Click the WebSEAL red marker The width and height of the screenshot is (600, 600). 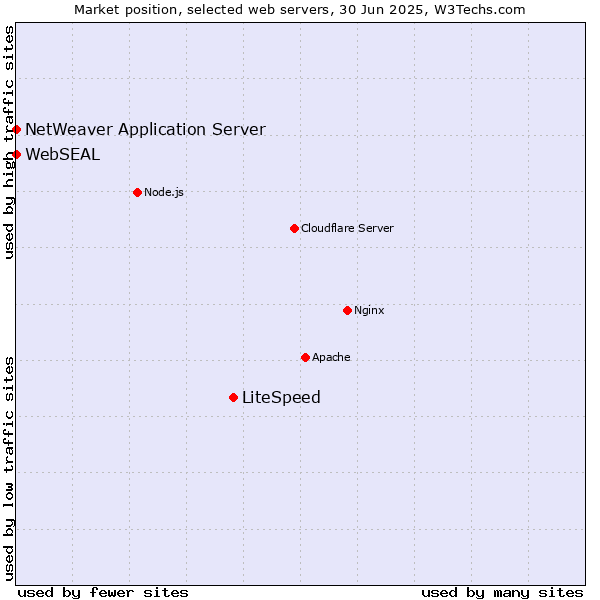point(16,154)
